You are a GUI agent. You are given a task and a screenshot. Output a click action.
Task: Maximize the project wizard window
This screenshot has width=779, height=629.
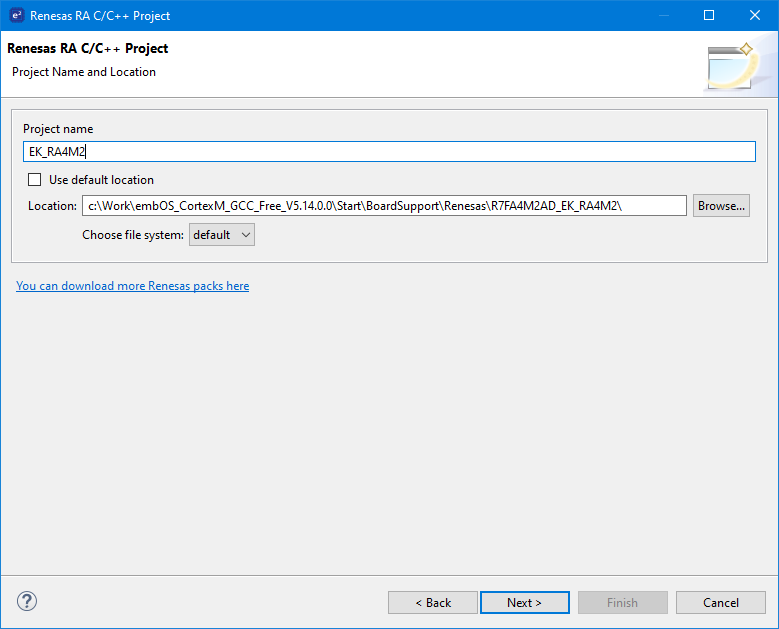[x=709, y=15]
